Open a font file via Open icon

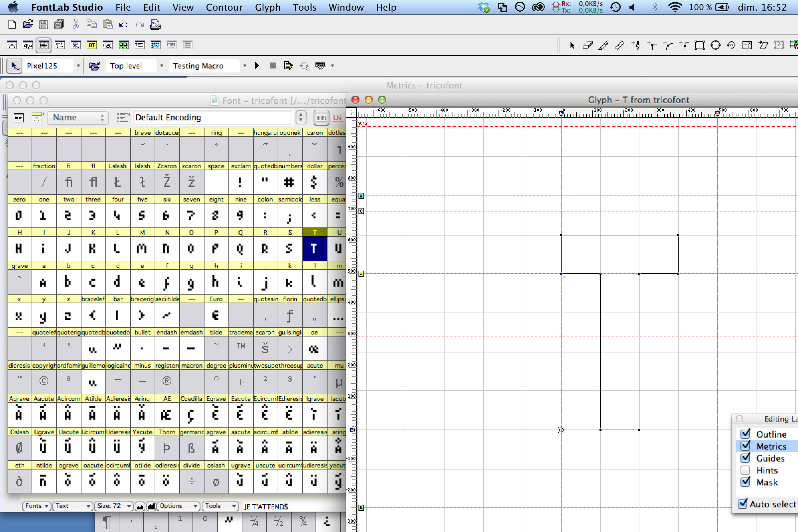28,24
